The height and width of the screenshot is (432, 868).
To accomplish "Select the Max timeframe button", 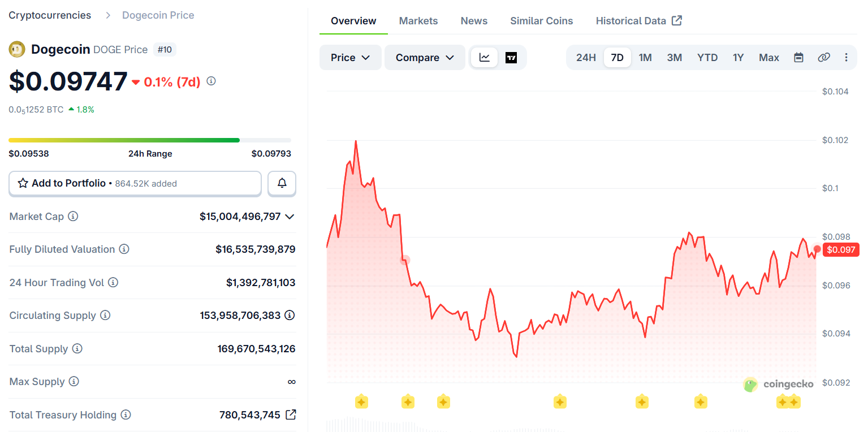I will click(768, 57).
